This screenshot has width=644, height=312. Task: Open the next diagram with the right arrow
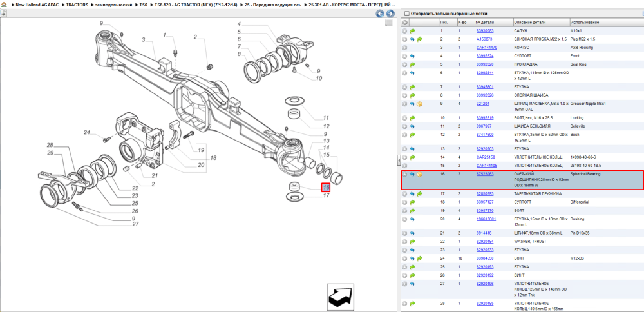(390, 14)
